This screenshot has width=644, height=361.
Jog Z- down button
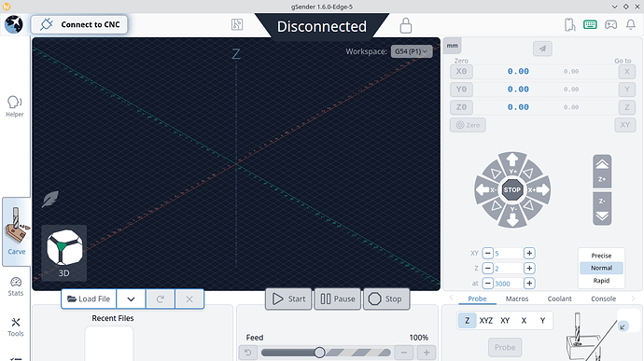pyautogui.click(x=602, y=208)
